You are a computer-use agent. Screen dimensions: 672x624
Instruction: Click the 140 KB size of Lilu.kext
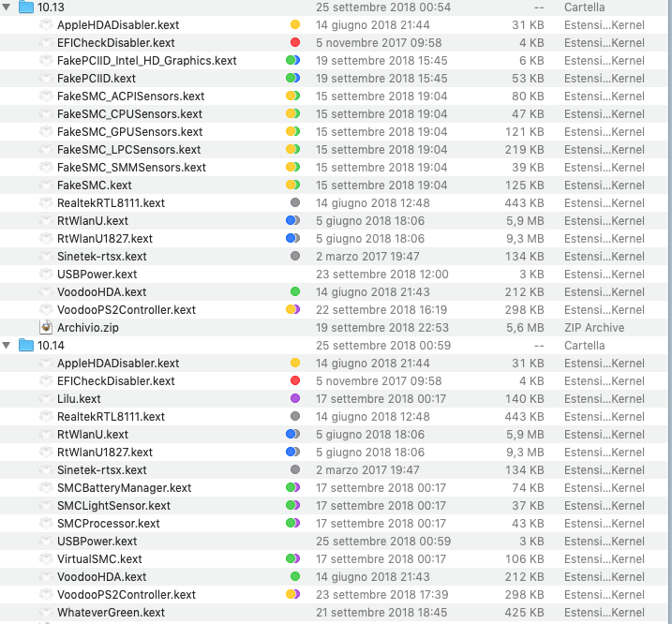[x=525, y=399]
